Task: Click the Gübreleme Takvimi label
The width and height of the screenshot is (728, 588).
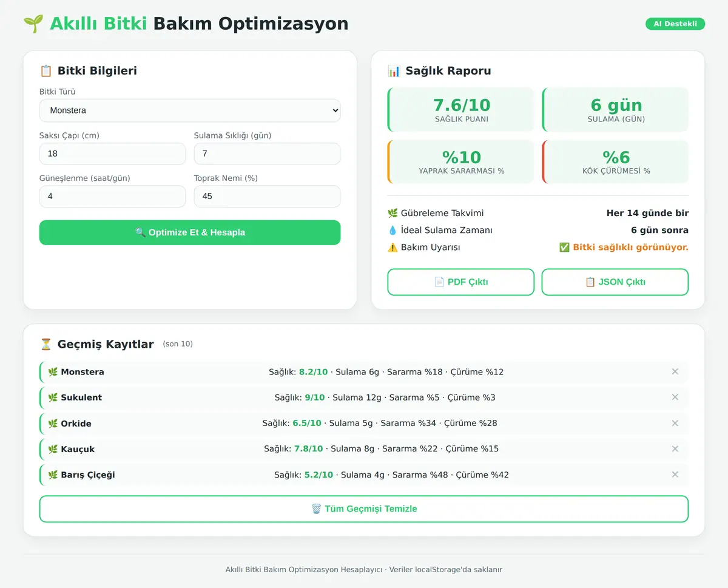Action: point(442,213)
